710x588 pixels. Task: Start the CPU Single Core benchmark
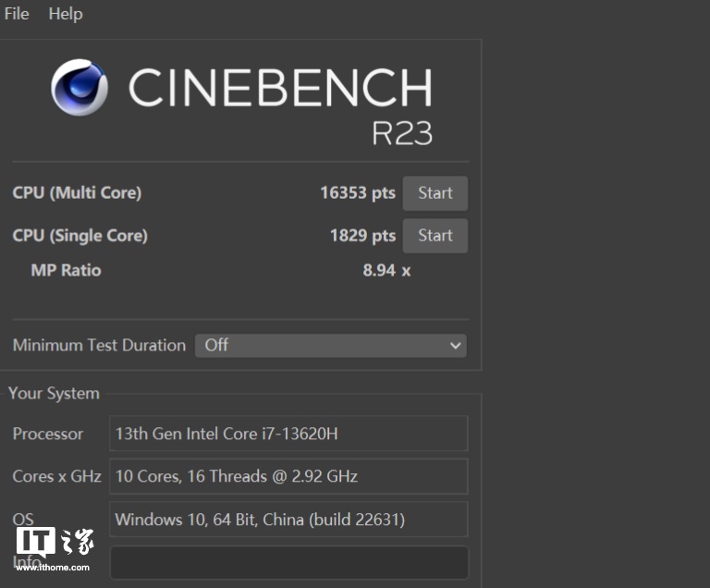pyautogui.click(x=435, y=236)
